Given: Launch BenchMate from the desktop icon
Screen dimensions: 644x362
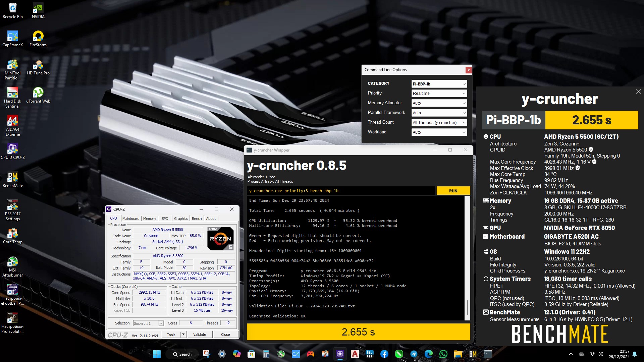Looking at the screenshot, I should click(x=13, y=180).
